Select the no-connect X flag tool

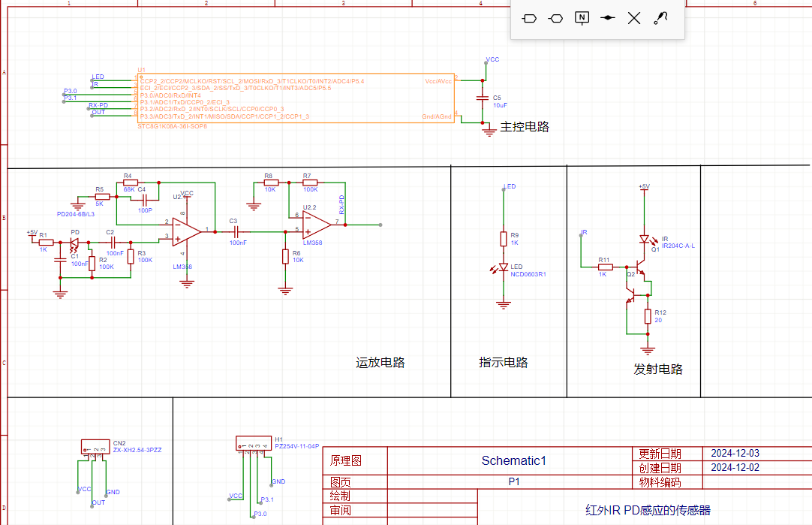click(x=634, y=18)
